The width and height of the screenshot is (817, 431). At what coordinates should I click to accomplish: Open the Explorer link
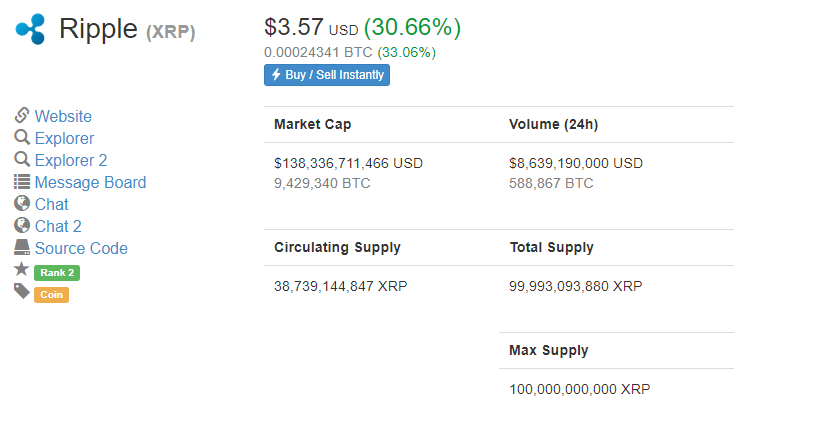(64, 138)
